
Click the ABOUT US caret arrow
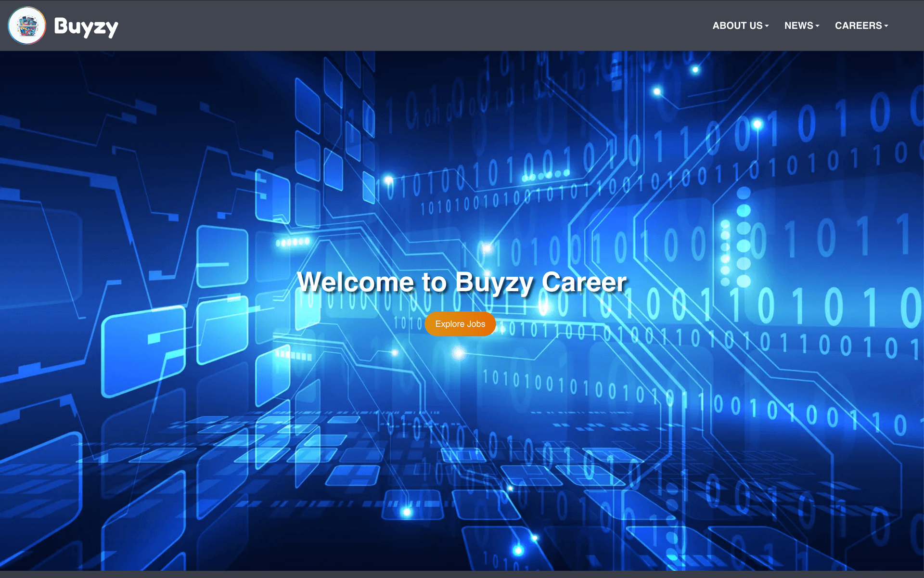coord(767,26)
